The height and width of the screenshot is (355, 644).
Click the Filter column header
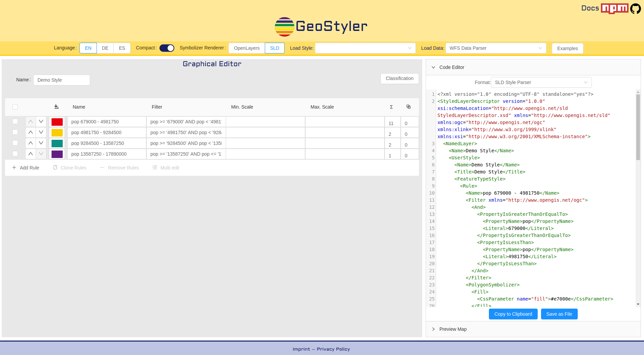pyautogui.click(x=157, y=107)
